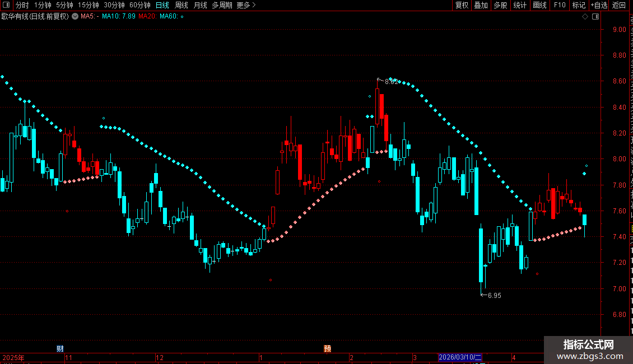633x364 pixels.
Task: Click the 财 financial report marker
Action: 60,349
